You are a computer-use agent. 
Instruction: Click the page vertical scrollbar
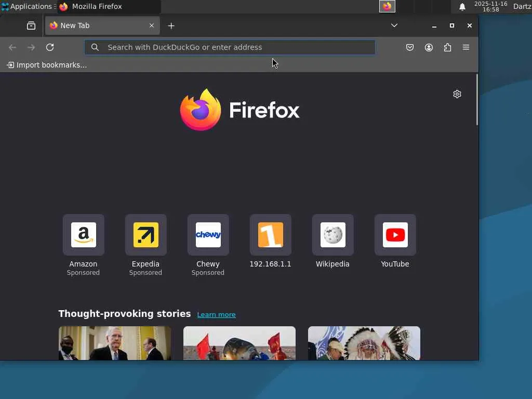477,100
